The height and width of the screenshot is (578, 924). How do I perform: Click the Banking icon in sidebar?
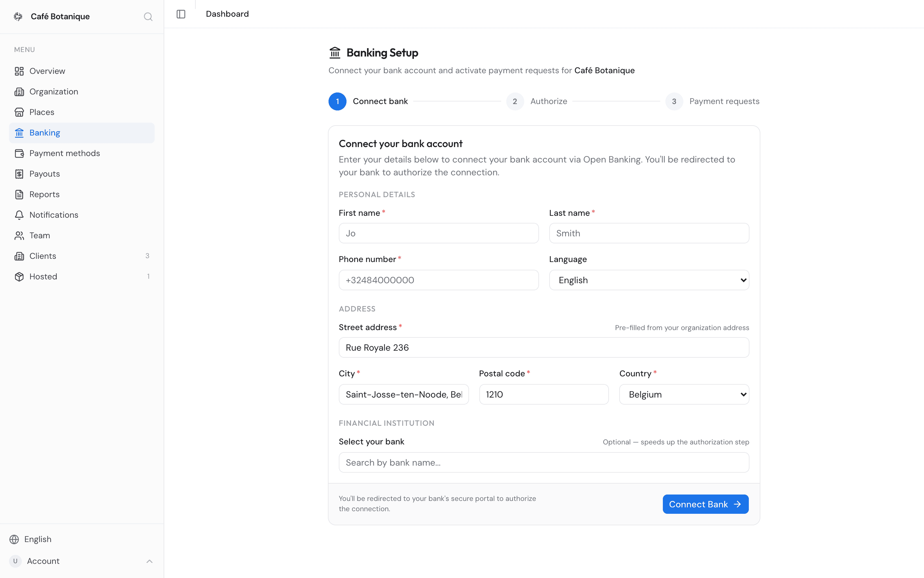(x=19, y=133)
